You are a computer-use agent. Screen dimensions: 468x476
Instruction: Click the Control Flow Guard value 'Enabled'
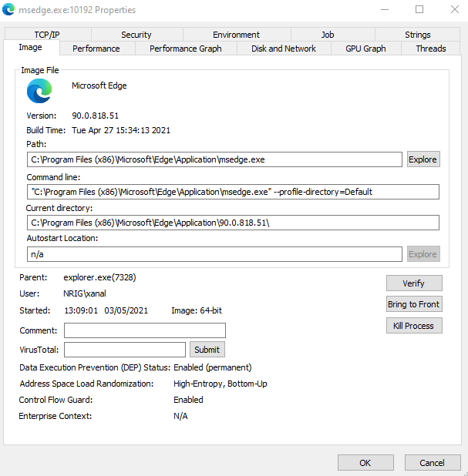click(188, 400)
